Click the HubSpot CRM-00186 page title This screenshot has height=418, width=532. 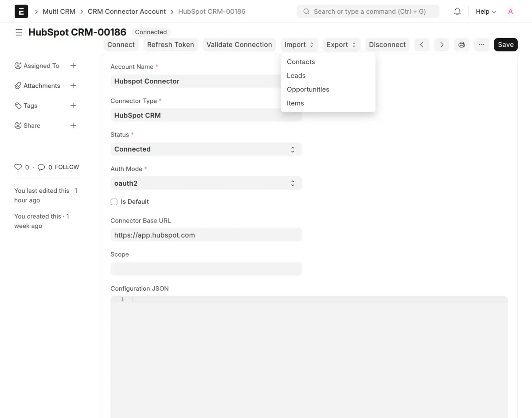77,32
